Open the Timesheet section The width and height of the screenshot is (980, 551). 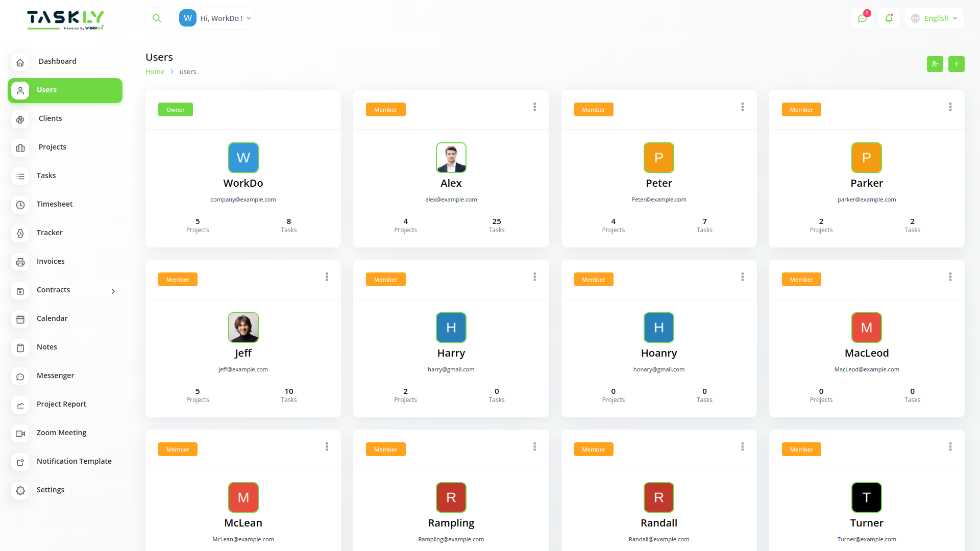point(54,204)
